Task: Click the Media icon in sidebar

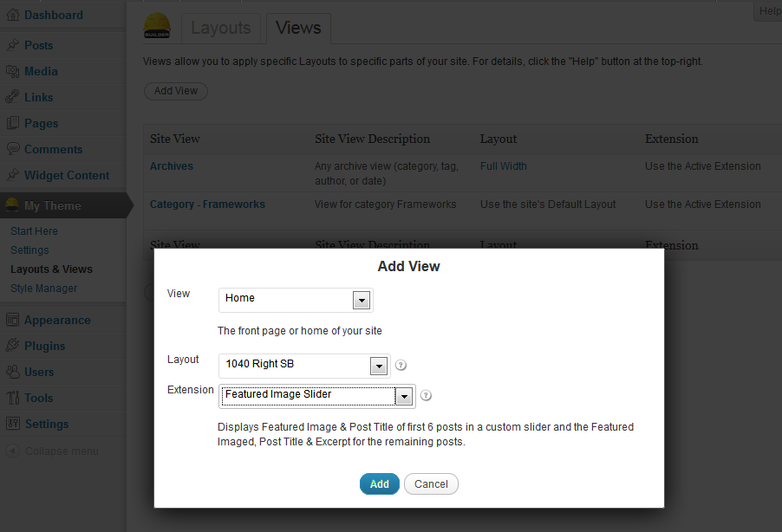Action: click(12, 71)
